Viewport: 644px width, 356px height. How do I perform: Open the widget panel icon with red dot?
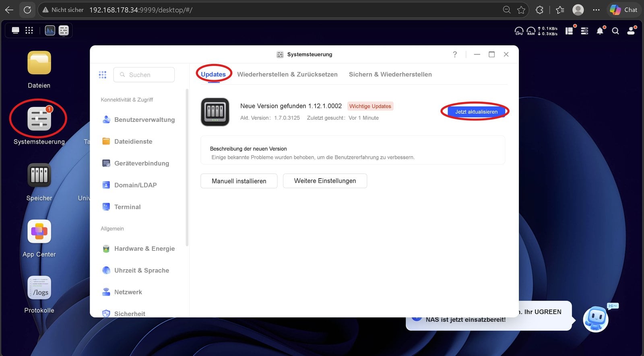pos(570,31)
